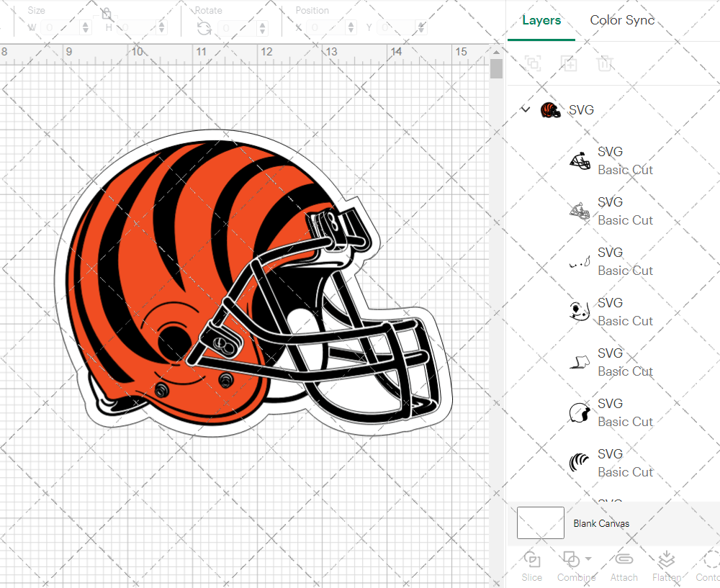Click the Blank Canvas swatch
The image size is (720, 588).
pyautogui.click(x=541, y=523)
